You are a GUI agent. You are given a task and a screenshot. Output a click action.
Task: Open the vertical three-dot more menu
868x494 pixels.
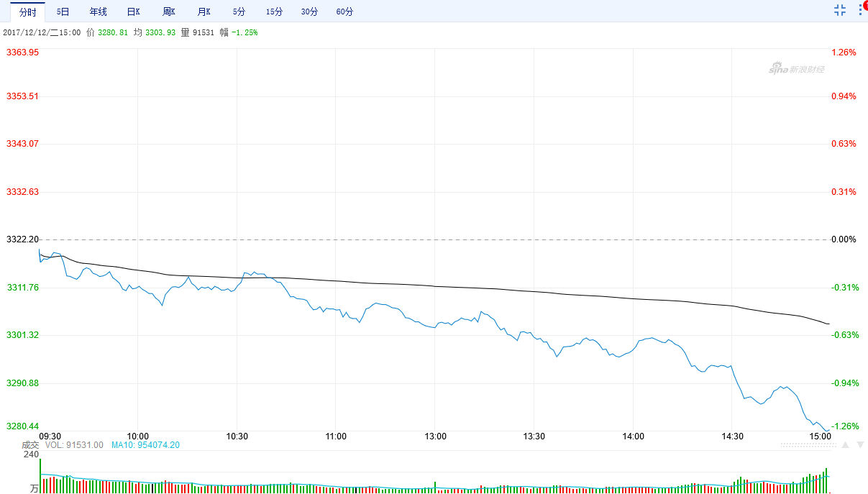pos(859,12)
